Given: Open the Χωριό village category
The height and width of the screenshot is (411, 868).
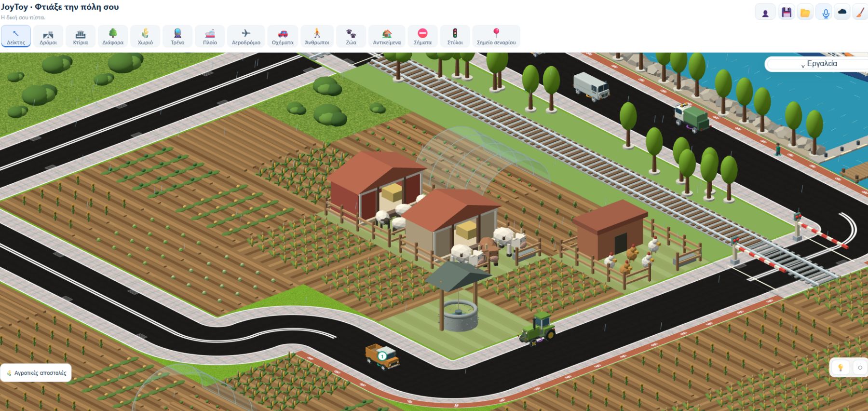Looking at the screenshot, I should click(145, 36).
